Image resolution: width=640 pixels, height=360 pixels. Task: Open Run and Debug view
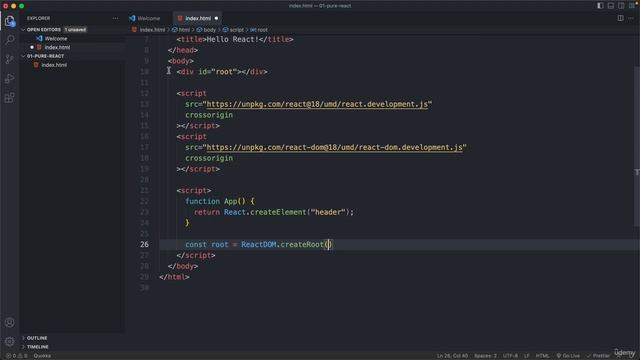[x=9, y=78]
